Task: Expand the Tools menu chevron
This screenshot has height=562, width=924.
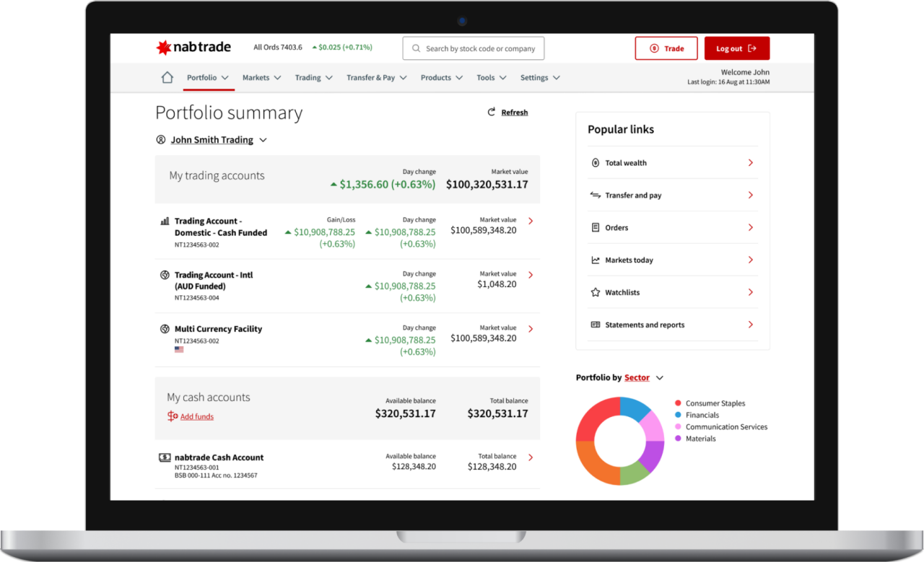Action: click(x=503, y=78)
